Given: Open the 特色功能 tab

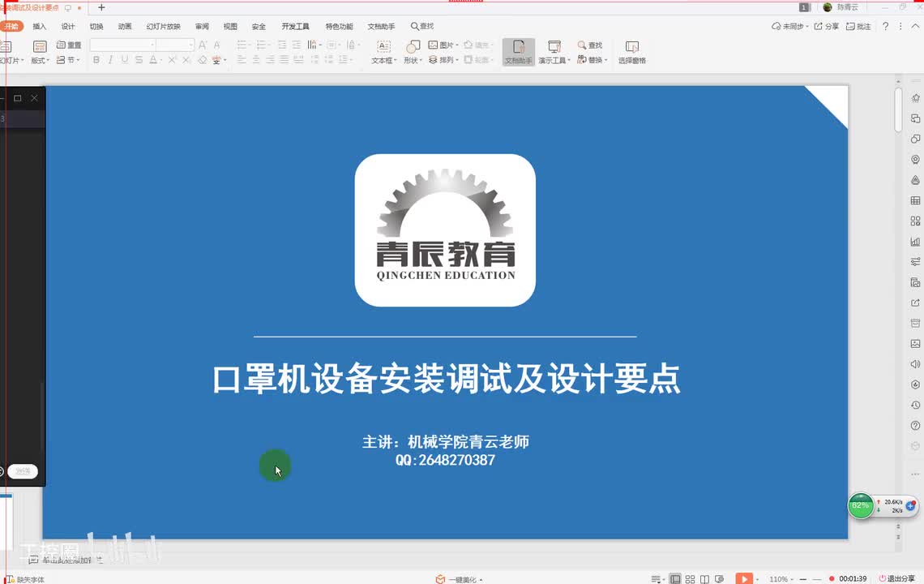Looking at the screenshot, I should coord(339,27).
